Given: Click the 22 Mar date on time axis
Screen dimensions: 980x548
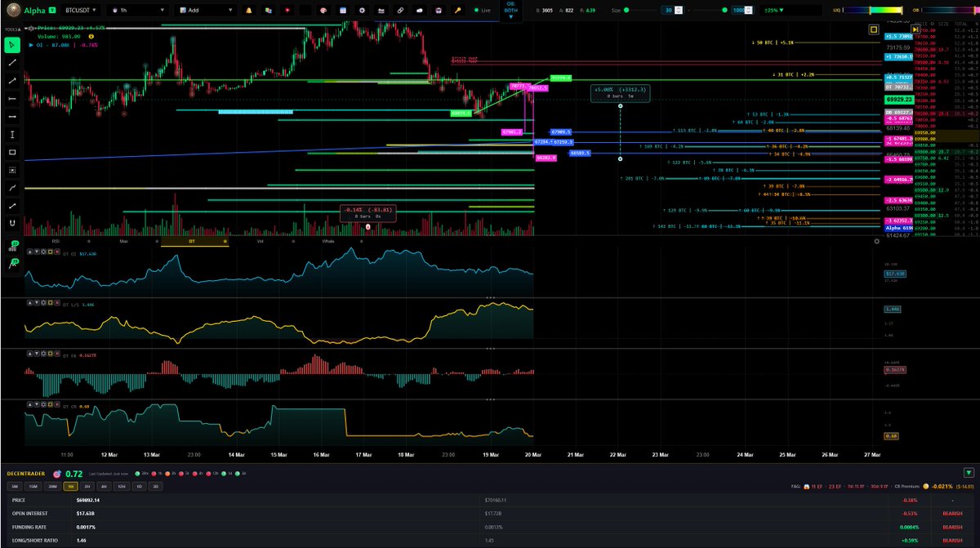Looking at the screenshot, I should (x=618, y=454).
